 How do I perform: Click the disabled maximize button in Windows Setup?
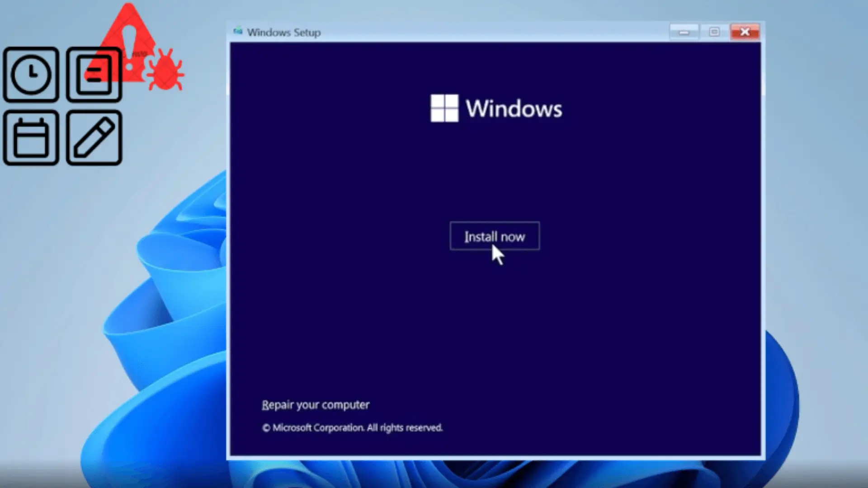[x=714, y=32]
